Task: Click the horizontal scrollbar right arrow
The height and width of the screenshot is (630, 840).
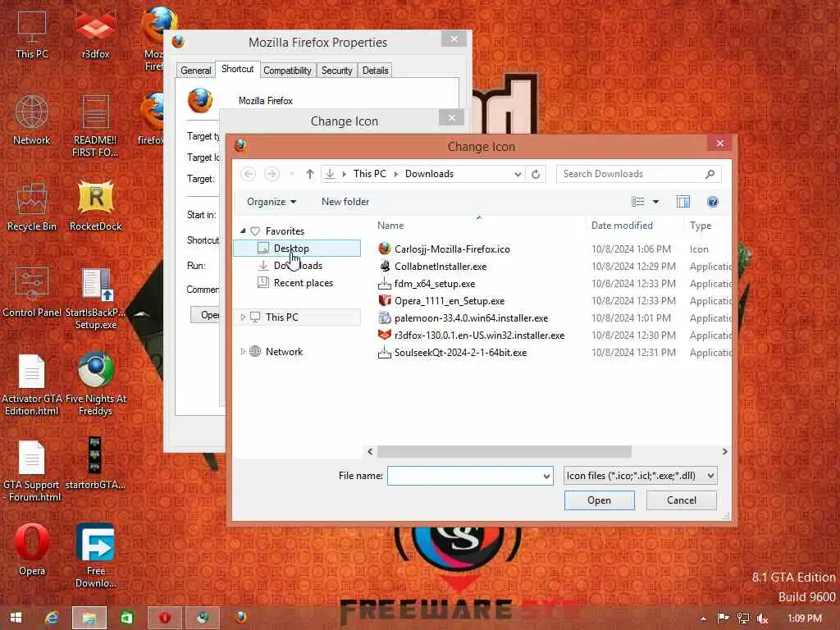Action: pyautogui.click(x=724, y=452)
